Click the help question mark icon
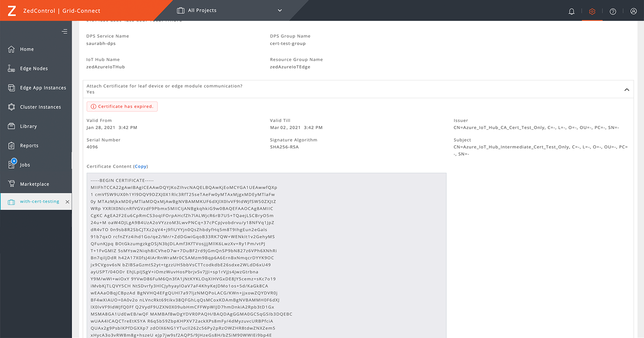This screenshot has width=644, height=338. (x=613, y=11)
